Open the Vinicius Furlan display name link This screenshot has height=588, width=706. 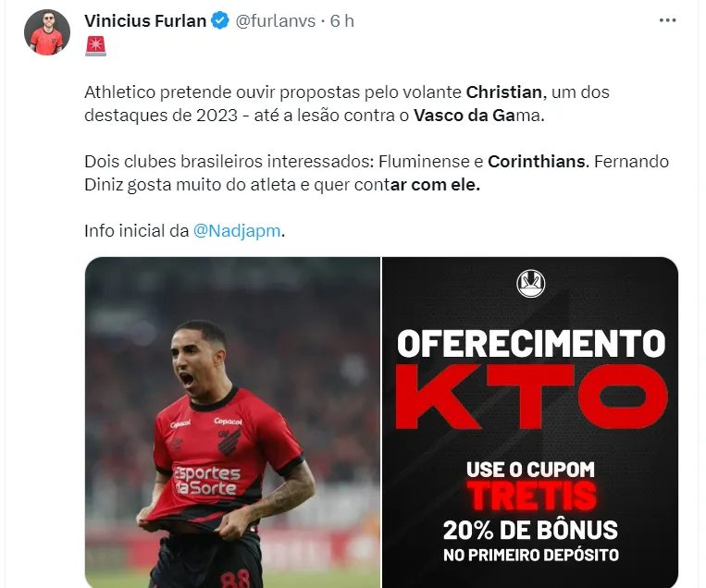click(145, 21)
